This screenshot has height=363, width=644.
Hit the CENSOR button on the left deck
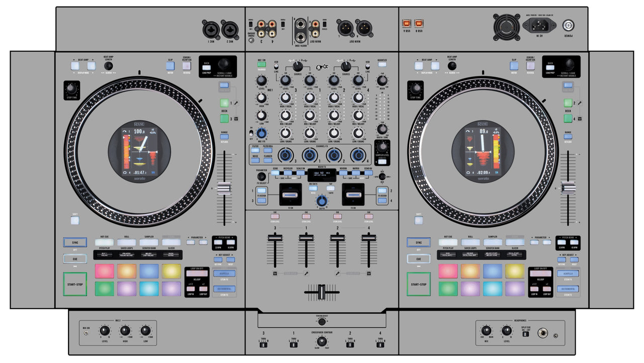coord(187,66)
